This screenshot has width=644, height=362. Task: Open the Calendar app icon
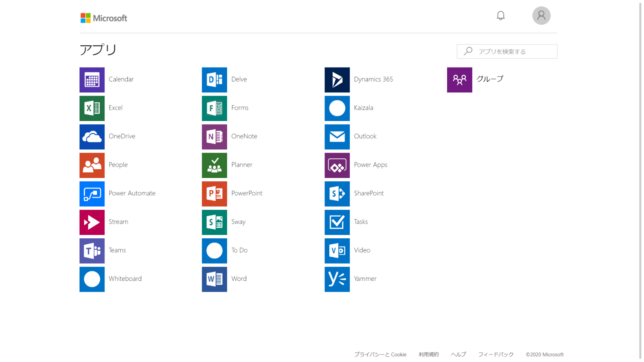92,80
